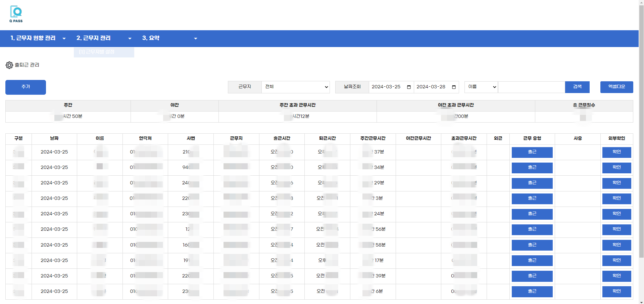Click 확인 button in the 3분 row
The height and width of the screenshot is (304, 644).
617,199
